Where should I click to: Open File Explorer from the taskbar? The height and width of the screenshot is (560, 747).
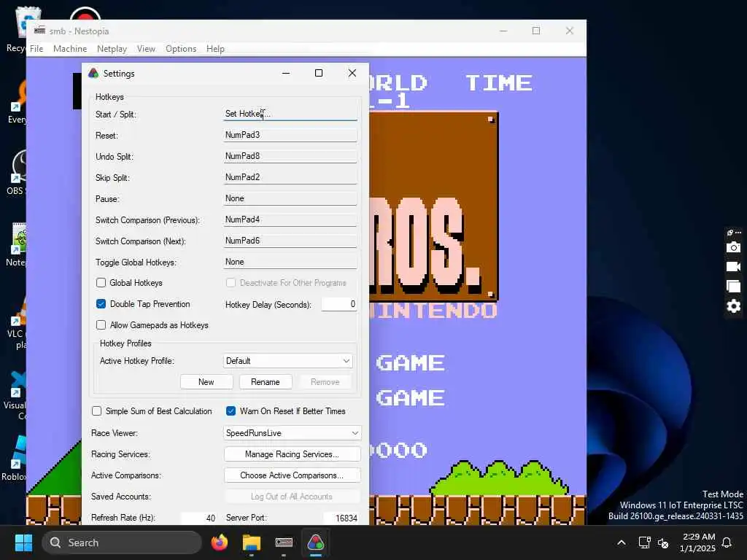pyautogui.click(x=252, y=542)
